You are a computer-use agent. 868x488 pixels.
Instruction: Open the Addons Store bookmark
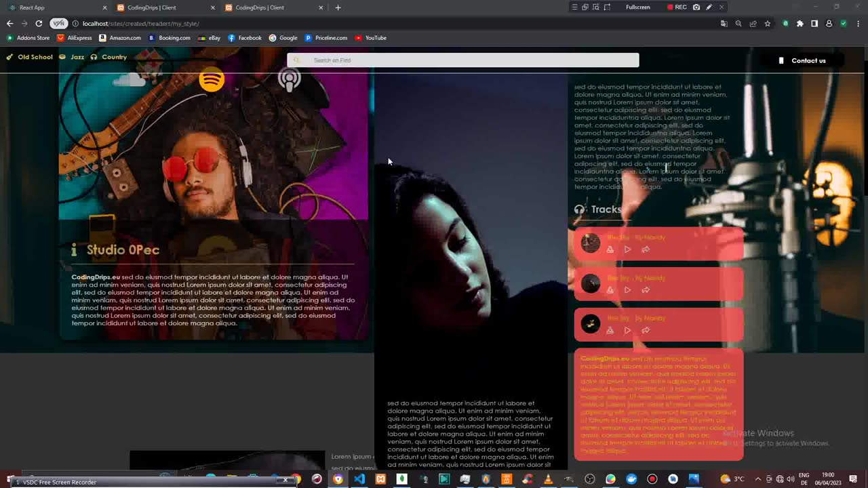pyautogui.click(x=28, y=38)
